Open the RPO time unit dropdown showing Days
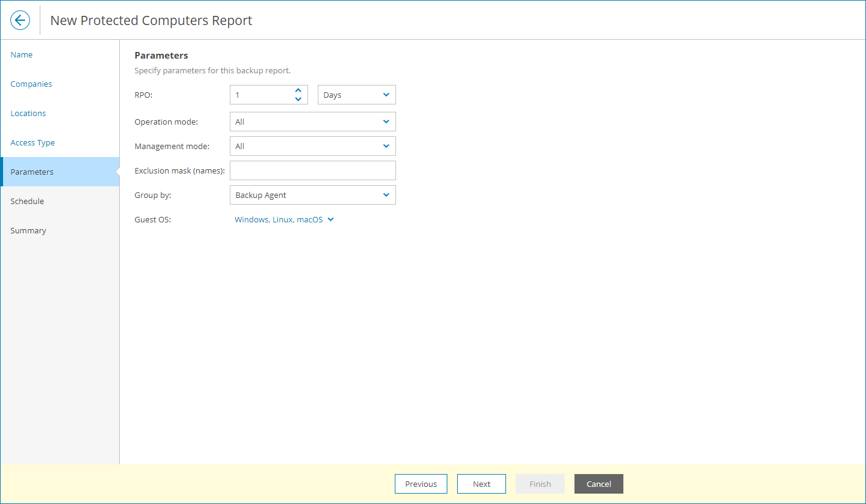Screen dimensions: 866x504 [356, 95]
